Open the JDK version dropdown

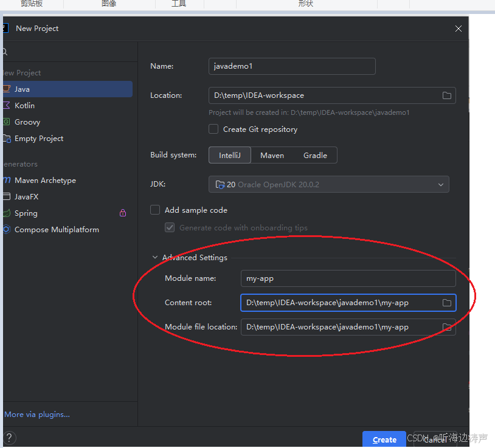click(x=329, y=184)
